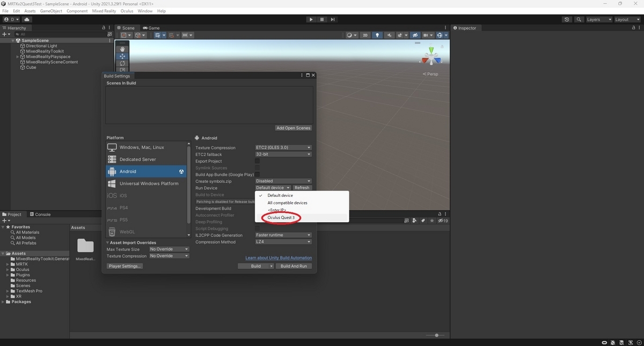Toggle scene visibility hidden-objects icon
Viewport: 644px width, 346px height.
[x=414, y=35]
